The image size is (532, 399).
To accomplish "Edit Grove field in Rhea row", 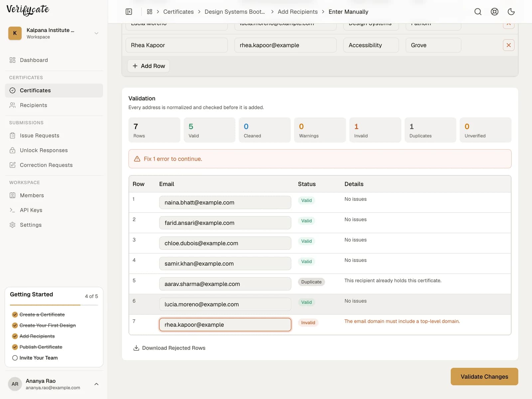I will click(433, 45).
